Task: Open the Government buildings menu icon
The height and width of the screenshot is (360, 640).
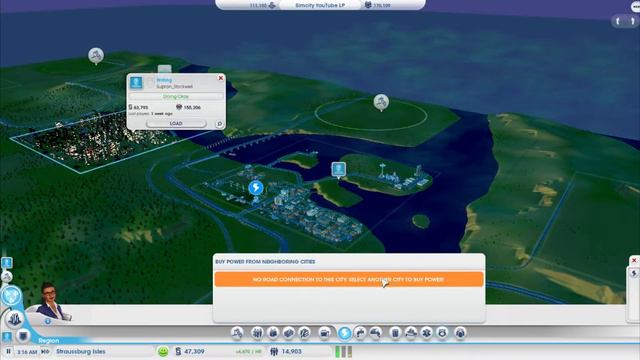Action: point(325,333)
